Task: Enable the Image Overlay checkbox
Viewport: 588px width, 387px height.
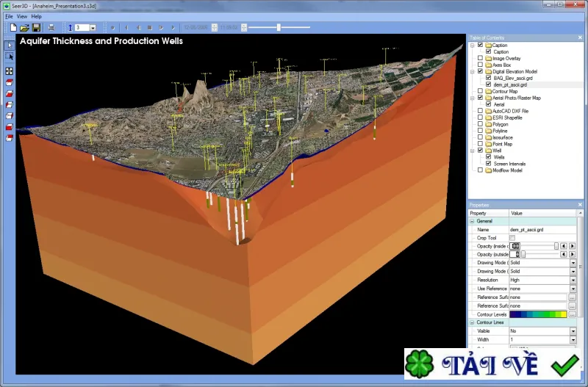Action: click(x=480, y=58)
